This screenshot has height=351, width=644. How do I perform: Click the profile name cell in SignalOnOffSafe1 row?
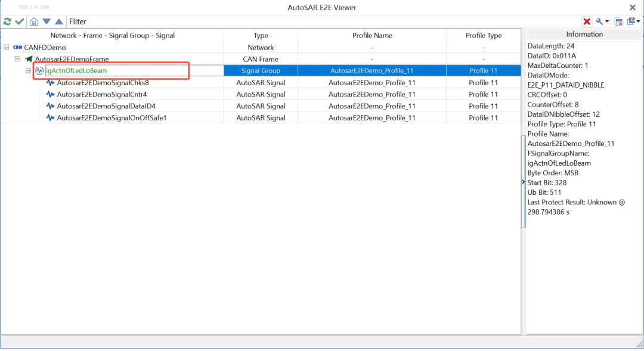372,118
